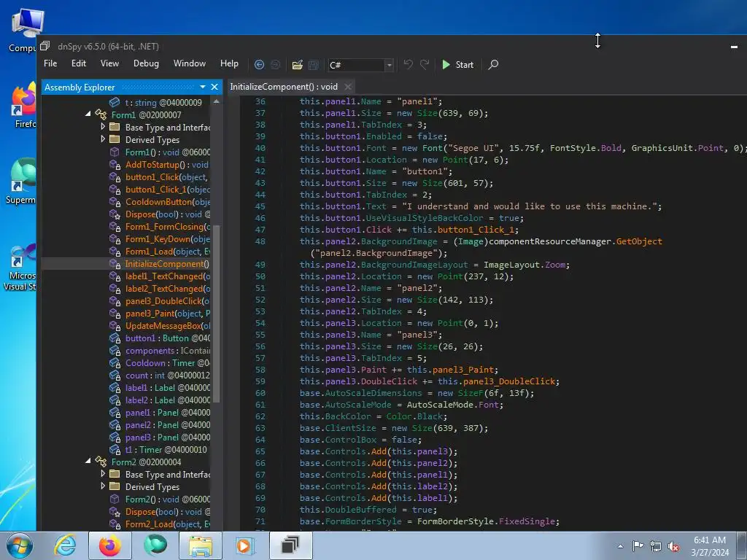This screenshot has height=560, width=747.
Task: Click the navigate backward arrow icon
Action: pyautogui.click(x=259, y=65)
